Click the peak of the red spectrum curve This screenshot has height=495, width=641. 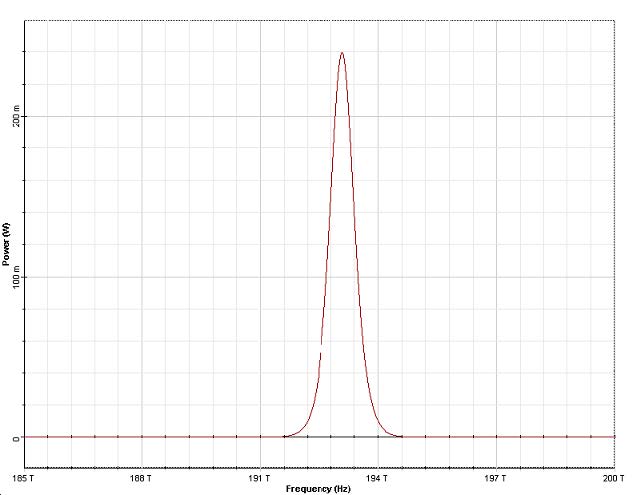coord(342,53)
